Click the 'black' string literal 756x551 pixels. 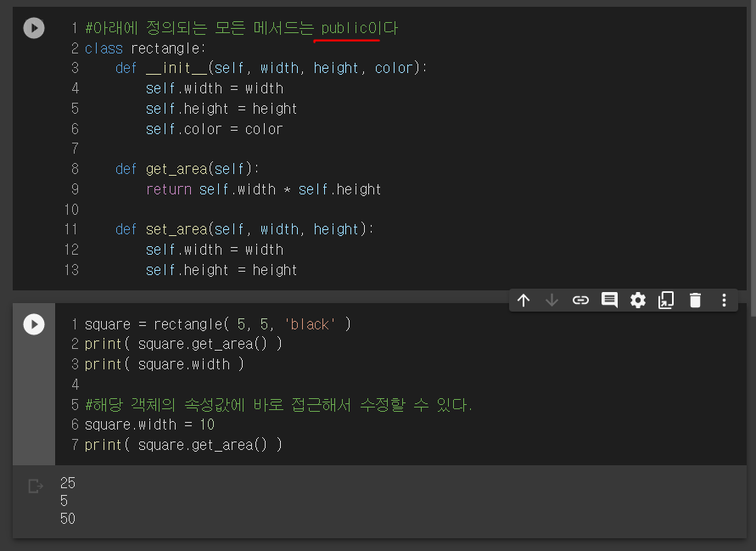click(x=310, y=324)
